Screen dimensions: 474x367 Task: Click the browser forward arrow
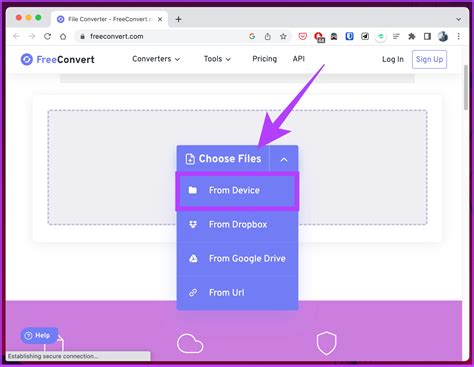32,36
